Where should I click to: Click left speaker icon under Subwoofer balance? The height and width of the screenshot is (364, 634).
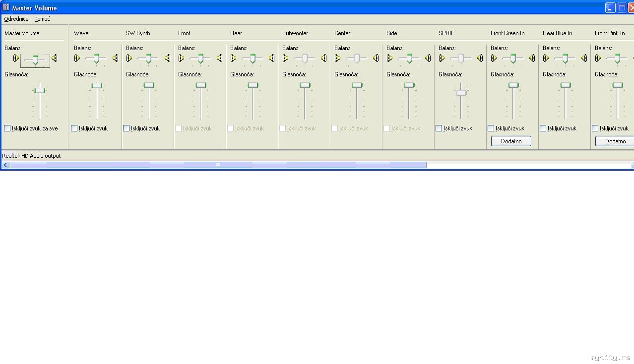285,59
